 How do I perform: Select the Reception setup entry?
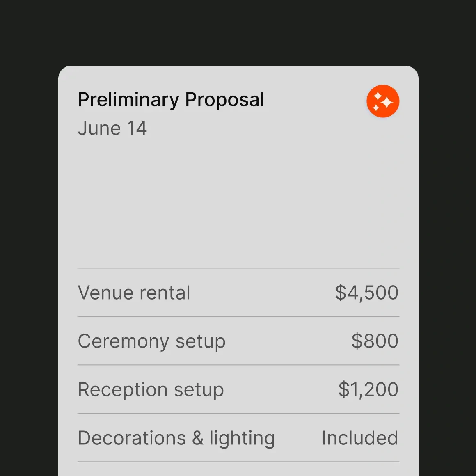click(151, 389)
